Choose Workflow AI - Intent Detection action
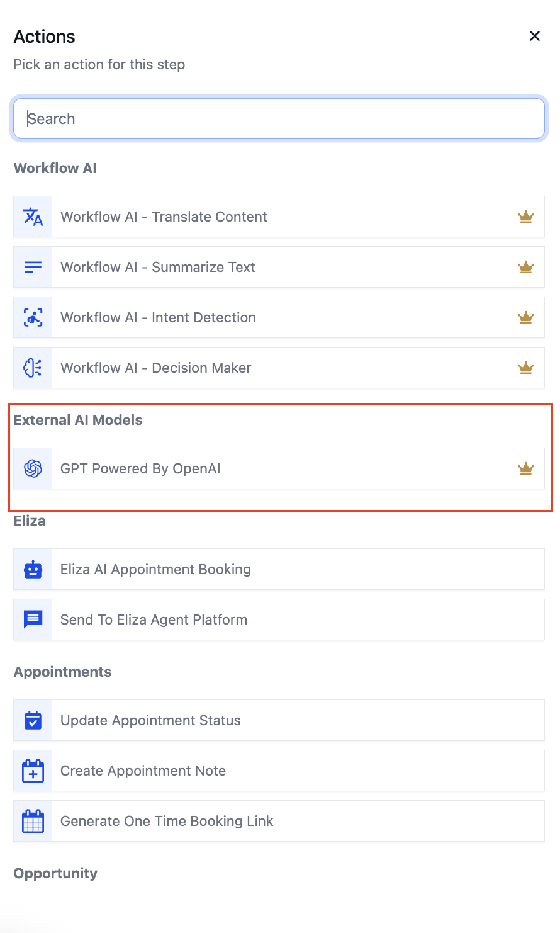560x933 pixels. tap(158, 317)
